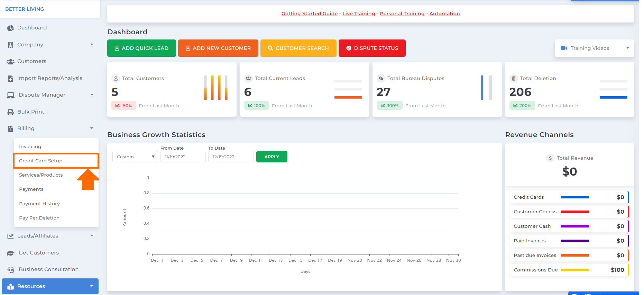Click the From Date input field
The width and height of the screenshot is (644, 295).
tap(183, 157)
